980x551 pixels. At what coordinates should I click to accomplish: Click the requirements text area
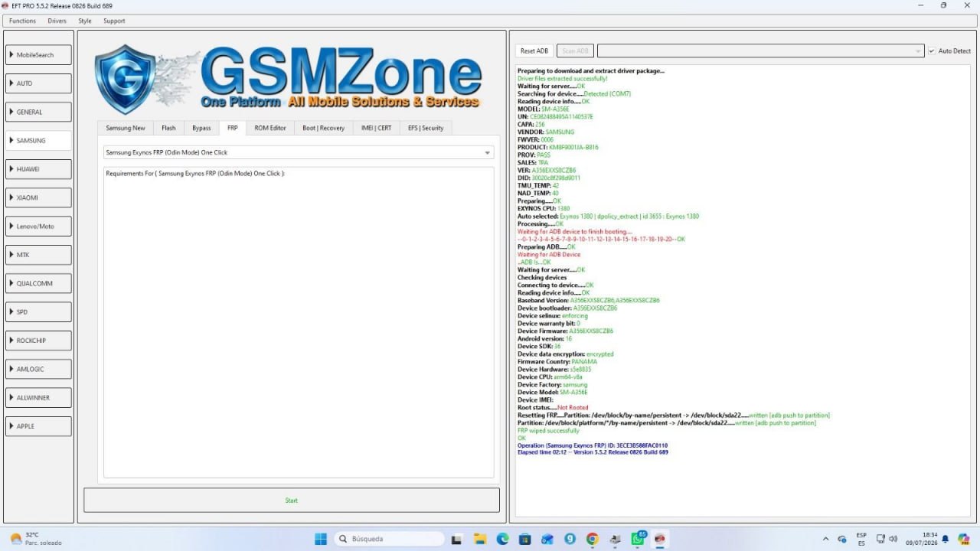tap(299, 322)
